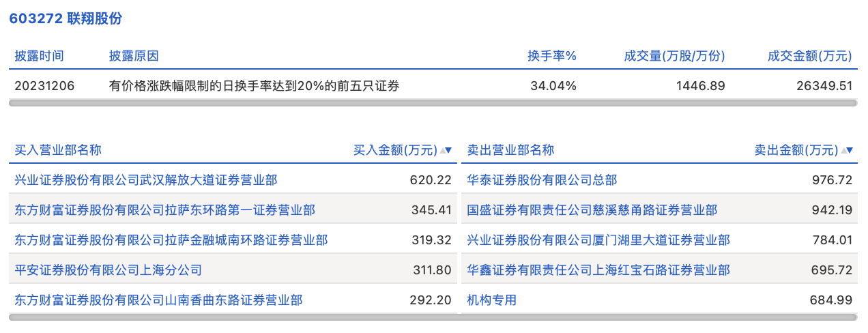Select 东方财富证券拉萨金融城南环路证券营业部
The height and width of the screenshot is (333, 868).
(171, 240)
